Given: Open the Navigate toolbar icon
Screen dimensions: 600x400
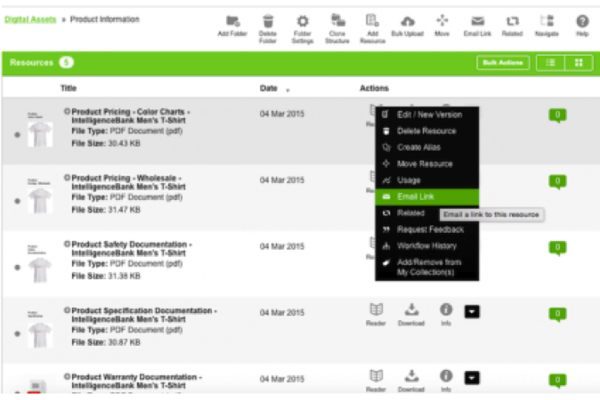Looking at the screenshot, I should (x=547, y=21).
